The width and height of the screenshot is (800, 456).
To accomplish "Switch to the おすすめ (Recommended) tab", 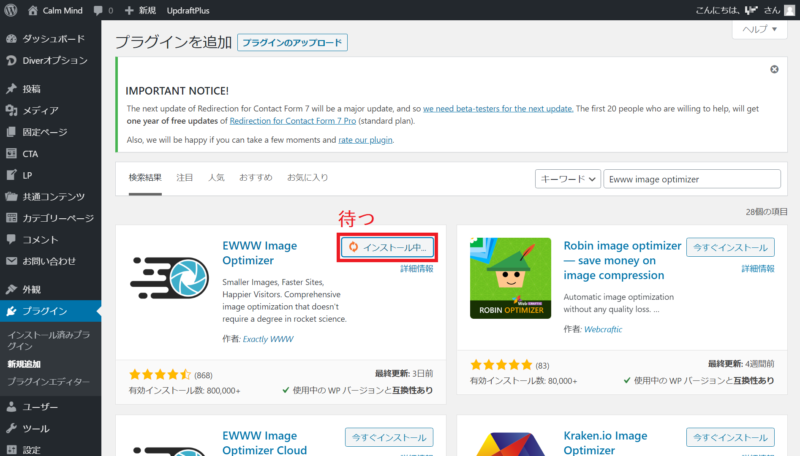I will (256, 178).
